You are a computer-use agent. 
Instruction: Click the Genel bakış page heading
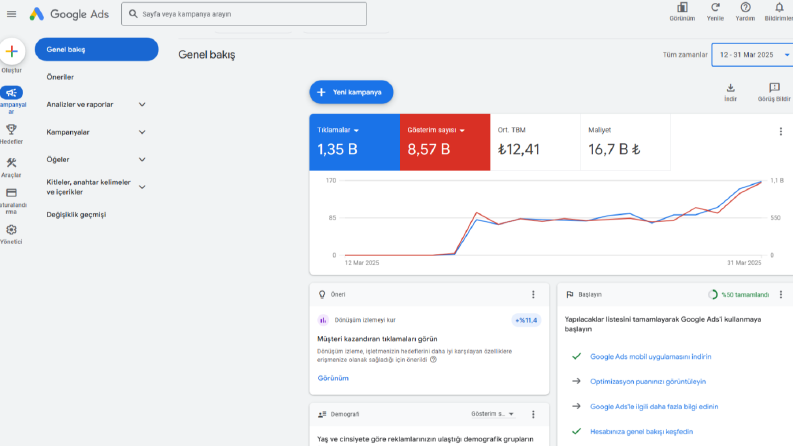point(206,55)
